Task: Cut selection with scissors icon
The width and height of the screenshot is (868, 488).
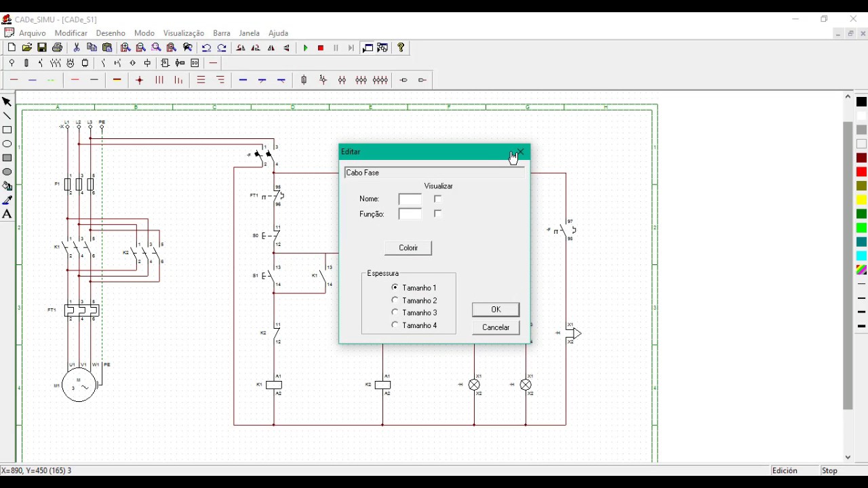Action: coord(77,47)
